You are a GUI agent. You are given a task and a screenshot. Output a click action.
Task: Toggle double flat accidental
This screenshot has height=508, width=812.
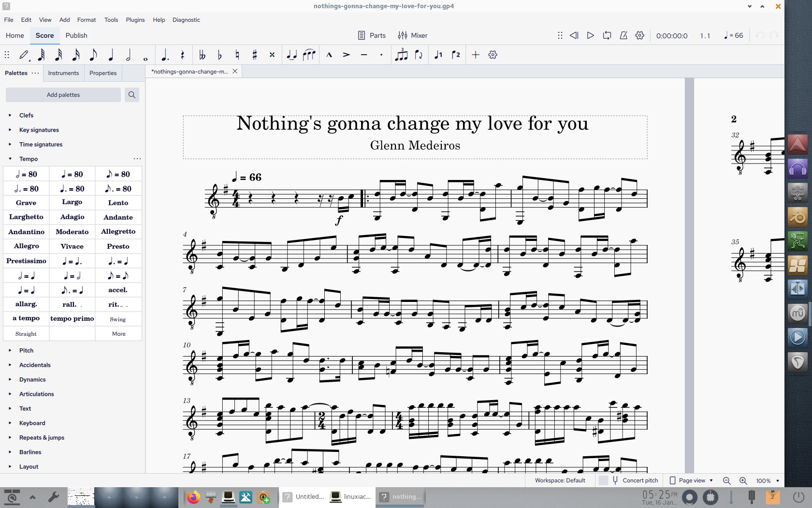point(202,55)
